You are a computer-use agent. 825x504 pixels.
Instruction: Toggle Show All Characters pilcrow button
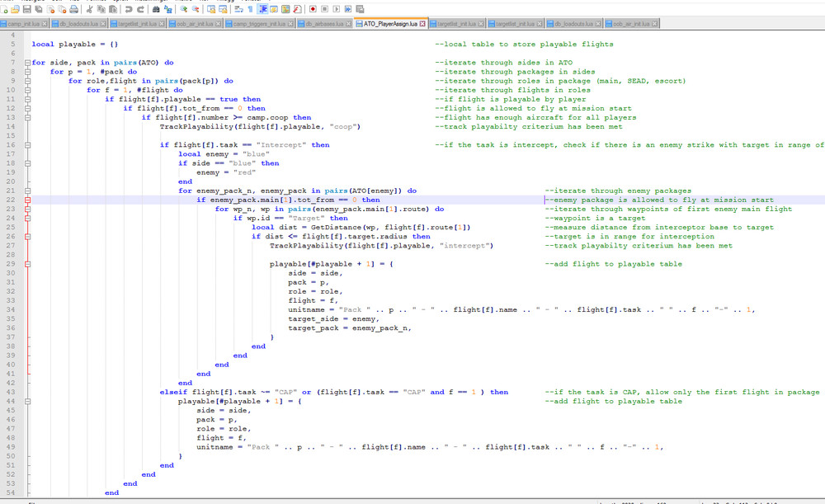pyautogui.click(x=250, y=9)
